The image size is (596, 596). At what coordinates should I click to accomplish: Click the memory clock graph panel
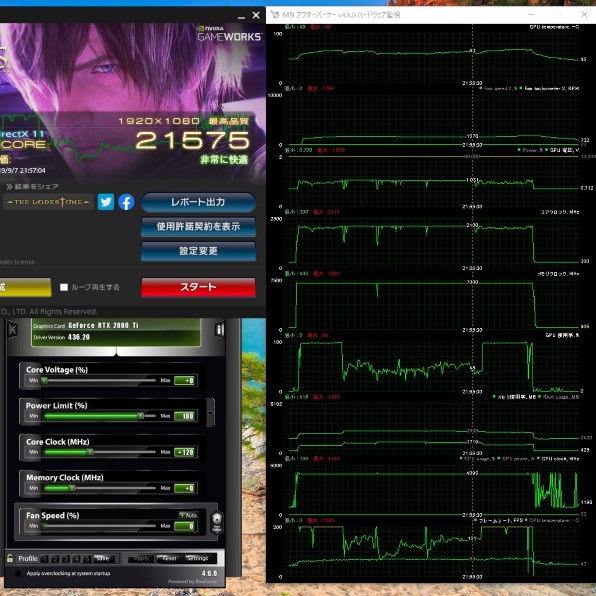tap(433, 304)
